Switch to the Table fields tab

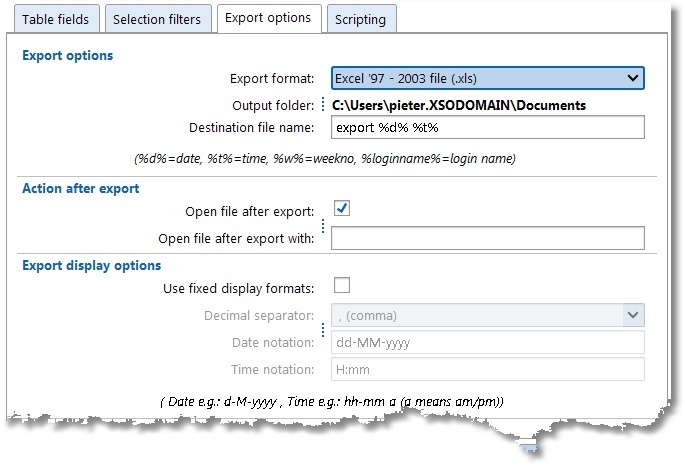[x=56, y=19]
